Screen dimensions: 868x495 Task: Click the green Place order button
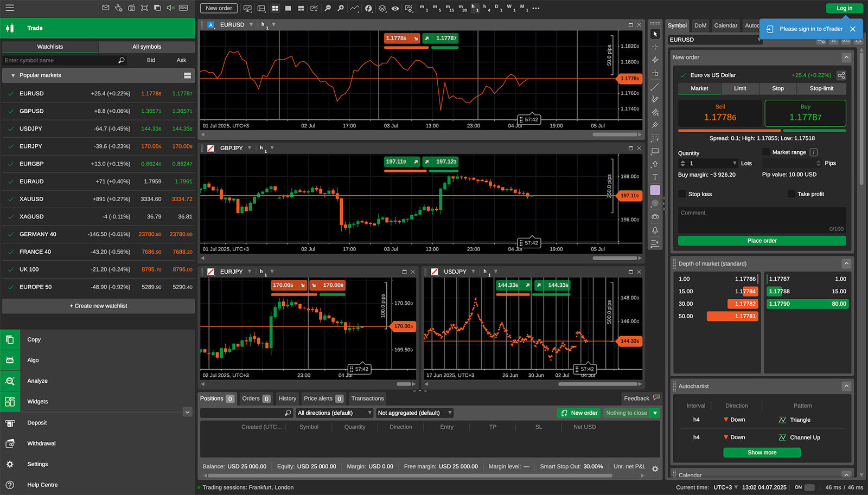click(762, 241)
